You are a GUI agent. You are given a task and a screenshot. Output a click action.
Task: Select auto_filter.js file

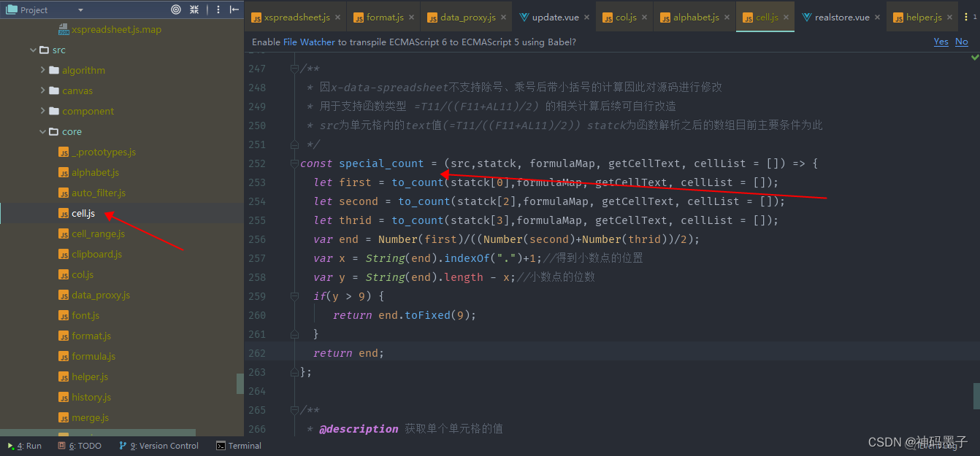pyautogui.click(x=92, y=193)
